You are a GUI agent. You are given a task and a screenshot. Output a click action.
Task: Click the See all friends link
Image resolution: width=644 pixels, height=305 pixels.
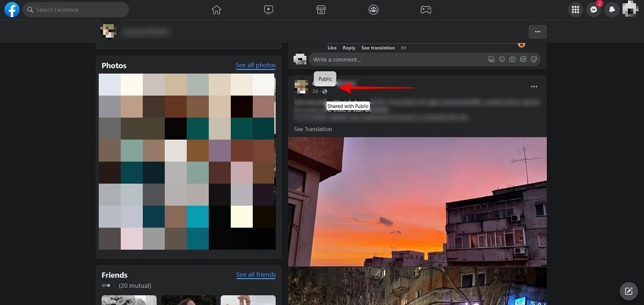click(255, 275)
